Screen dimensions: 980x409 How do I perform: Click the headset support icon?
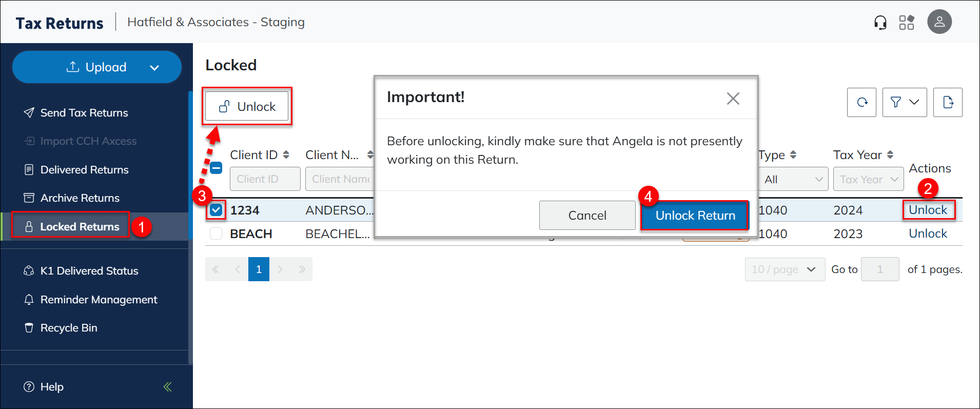[880, 23]
